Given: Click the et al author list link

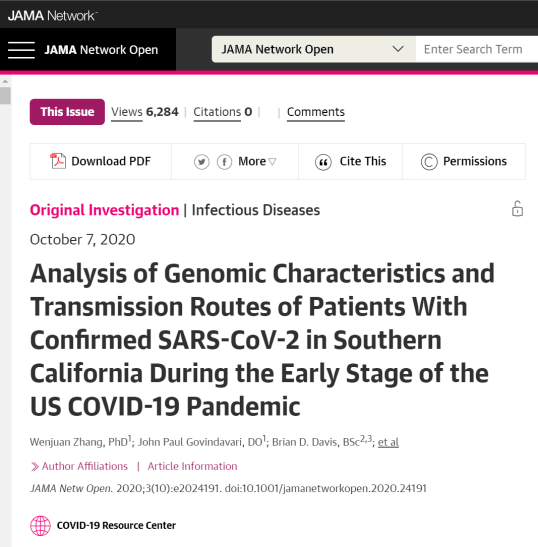Looking at the screenshot, I should pos(388,442).
